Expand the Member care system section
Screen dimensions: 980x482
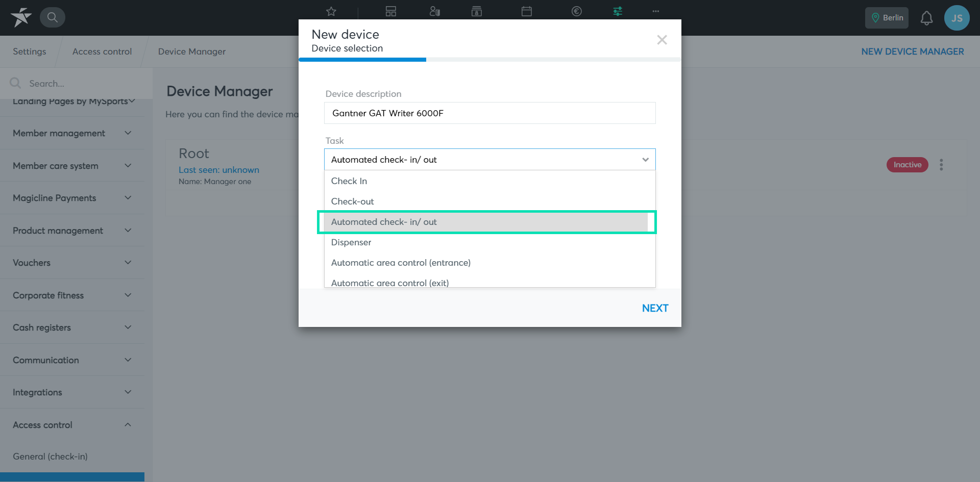point(72,166)
